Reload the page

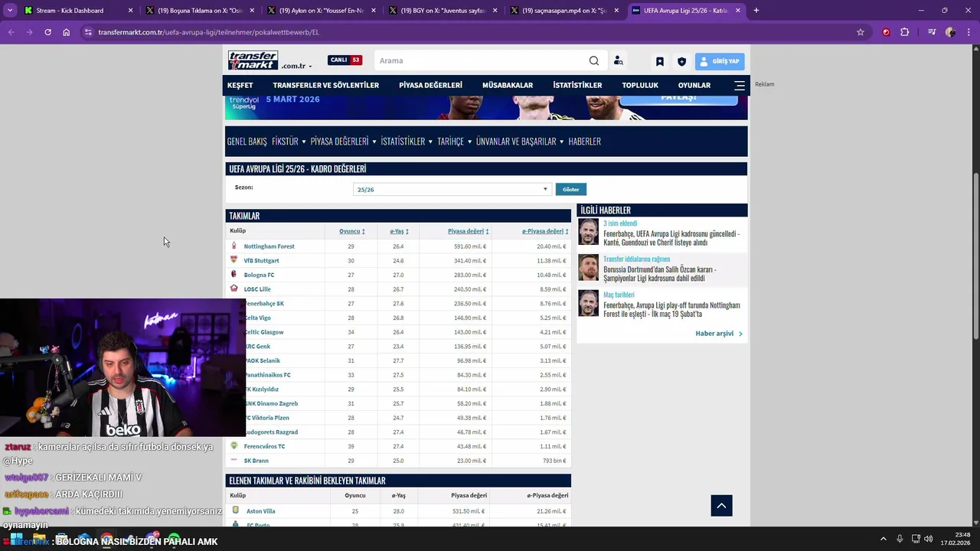pos(47,32)
